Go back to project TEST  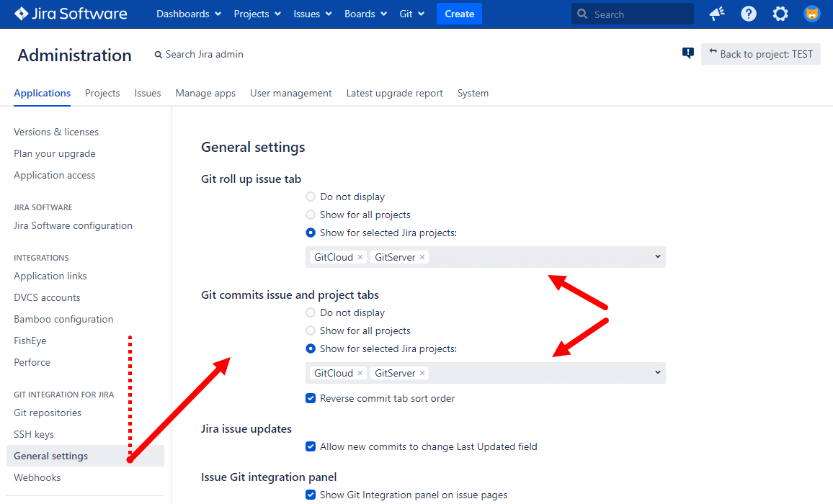tap(761, 54)
